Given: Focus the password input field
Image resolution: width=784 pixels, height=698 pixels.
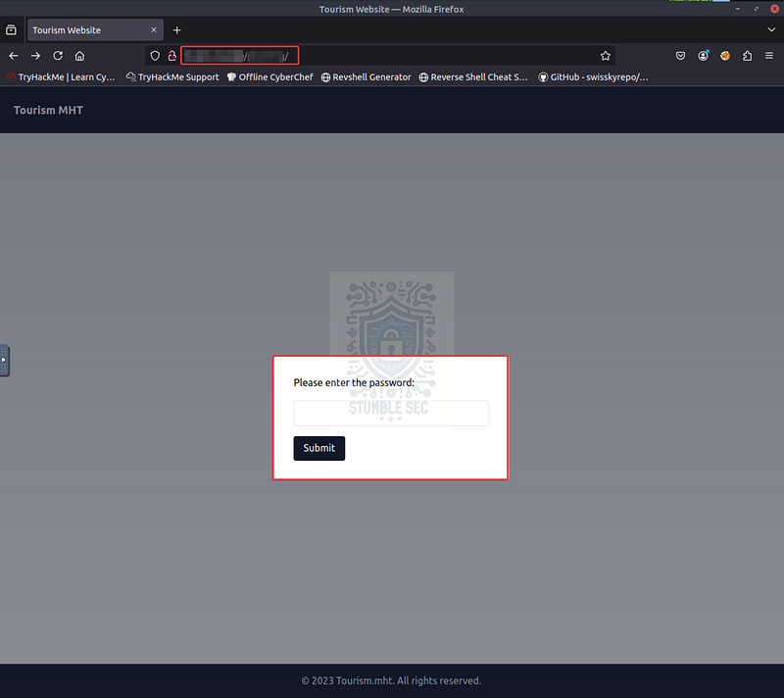Looking at the screenshot, I should tap(391, 413).
